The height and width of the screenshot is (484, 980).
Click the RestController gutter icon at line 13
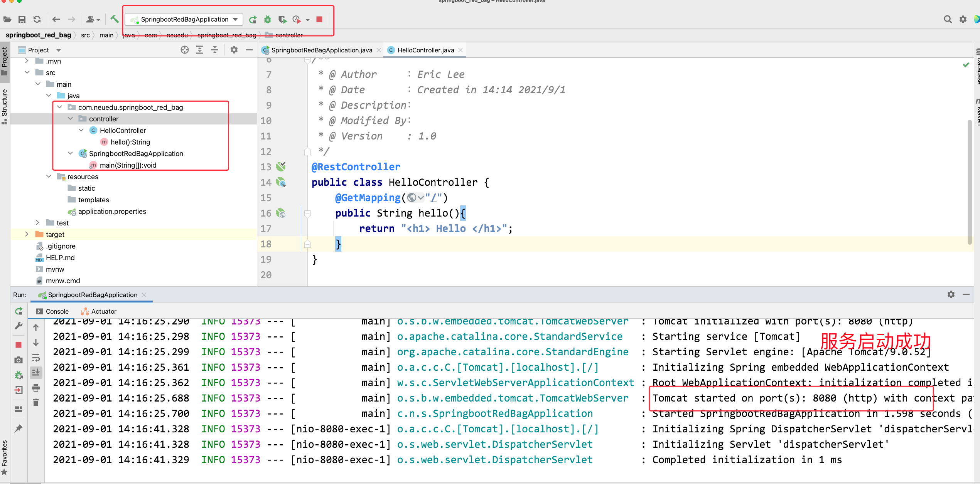pos(281,166)
